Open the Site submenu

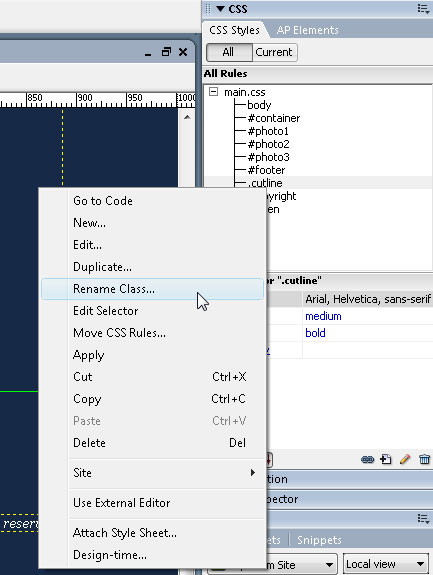tap(152, 473)
